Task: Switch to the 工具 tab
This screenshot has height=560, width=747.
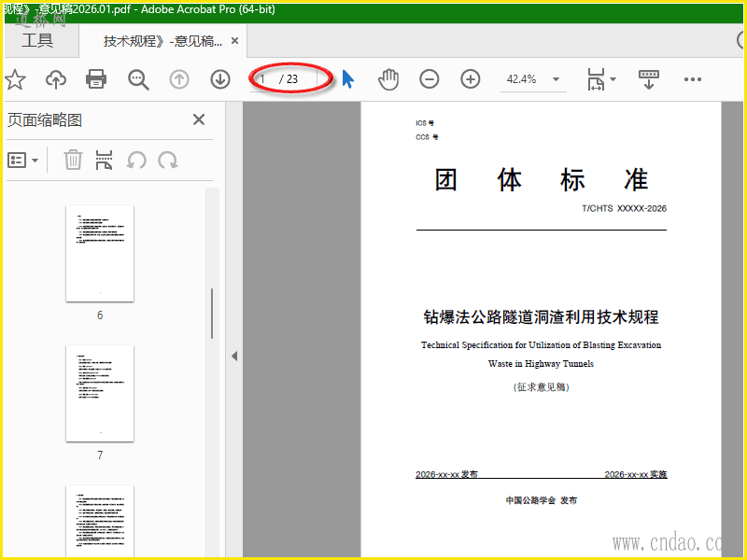Action: coord(37,40)
